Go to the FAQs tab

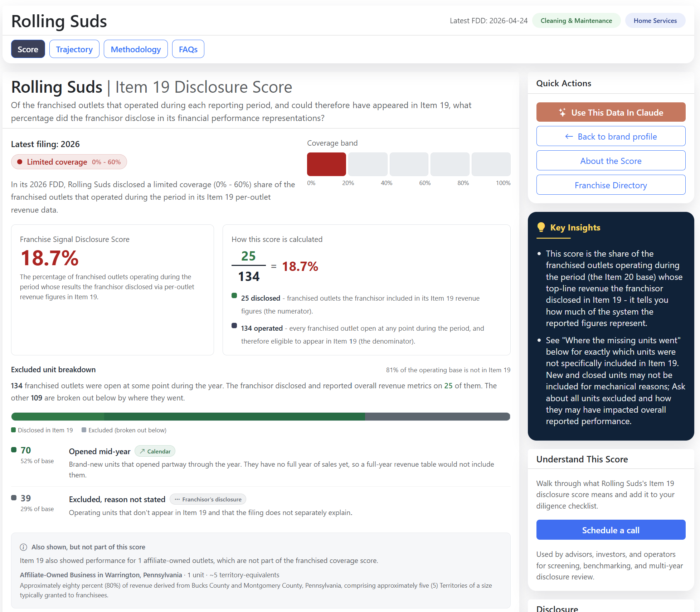click(x=188, y=49)
